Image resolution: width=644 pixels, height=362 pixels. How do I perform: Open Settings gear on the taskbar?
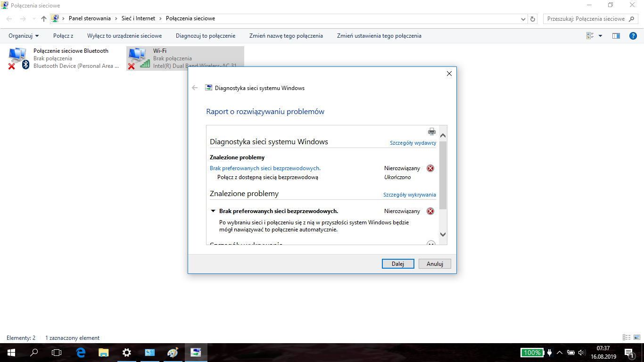click(126, 352)
